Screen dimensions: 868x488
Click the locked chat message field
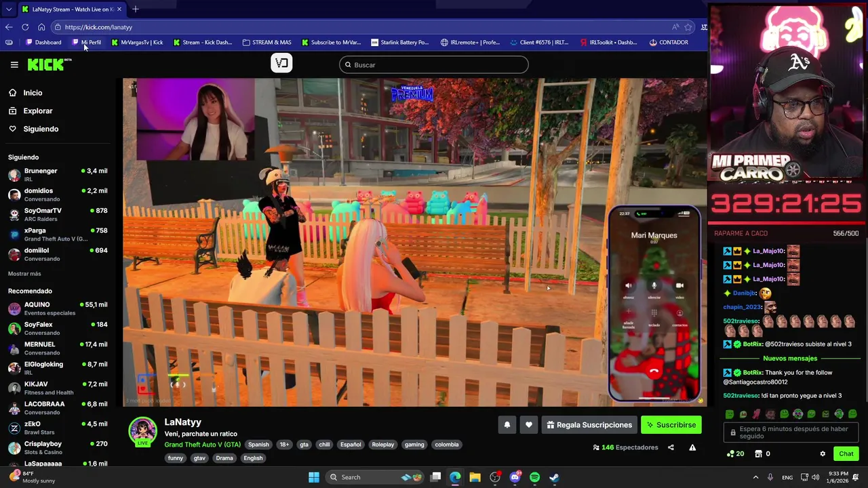[792, 432]
